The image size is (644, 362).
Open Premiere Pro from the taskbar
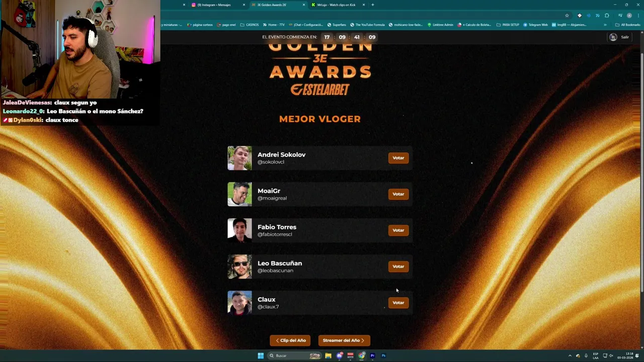tap(373, 355)
